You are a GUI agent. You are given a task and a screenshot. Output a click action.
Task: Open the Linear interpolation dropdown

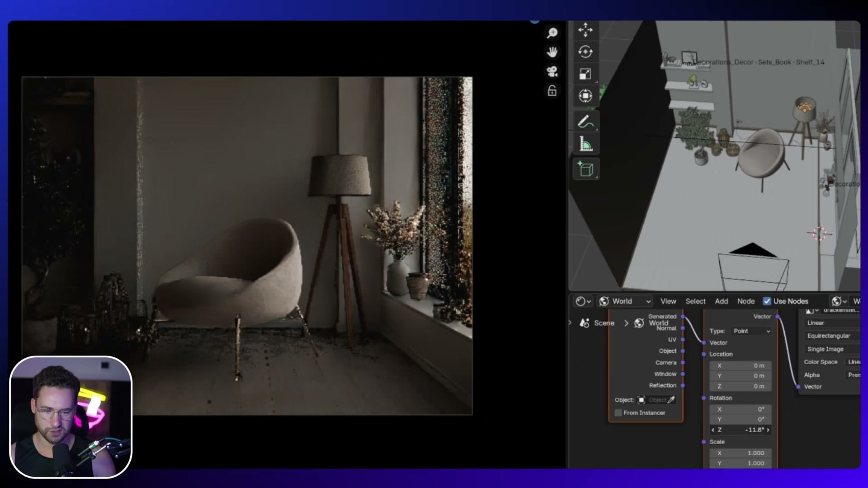[x=832, y=323]
